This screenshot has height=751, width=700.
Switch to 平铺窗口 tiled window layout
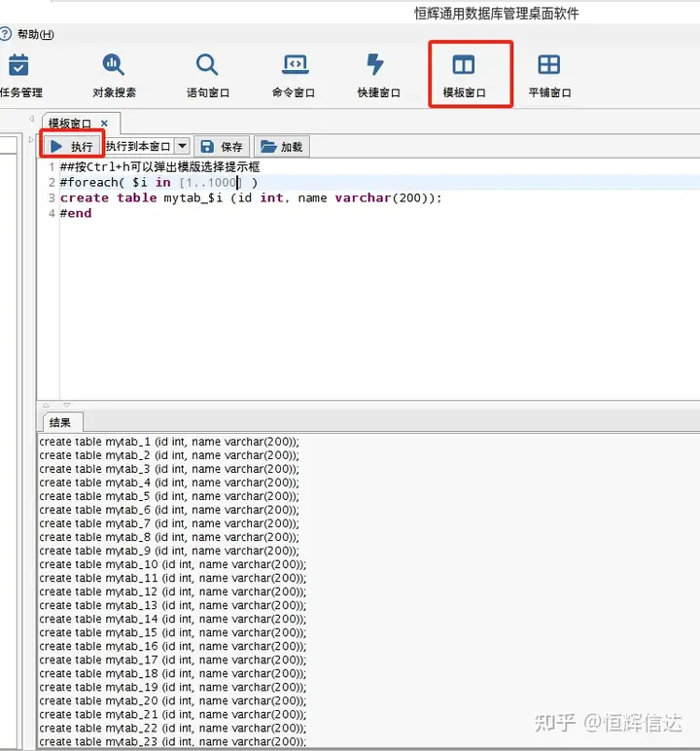click(549, 75)
